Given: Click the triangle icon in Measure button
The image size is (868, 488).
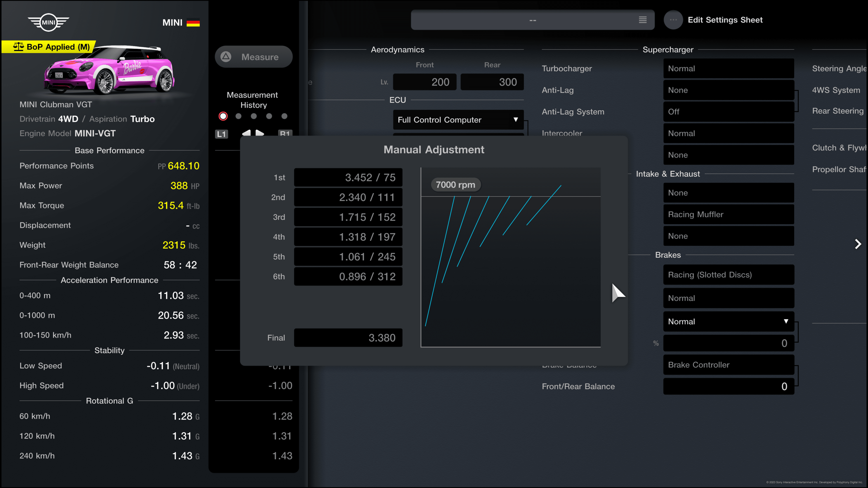Looking at the screenshot, I should pyautogui.click(x=226, y=56).
